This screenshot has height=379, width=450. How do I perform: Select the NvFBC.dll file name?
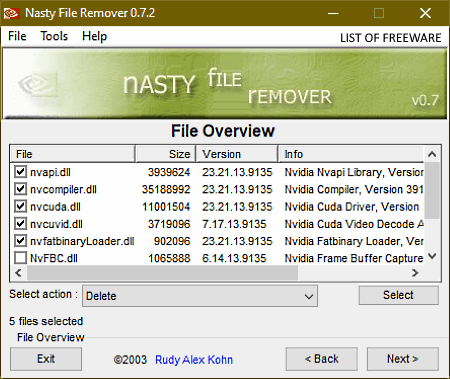[x=54, y=259]
